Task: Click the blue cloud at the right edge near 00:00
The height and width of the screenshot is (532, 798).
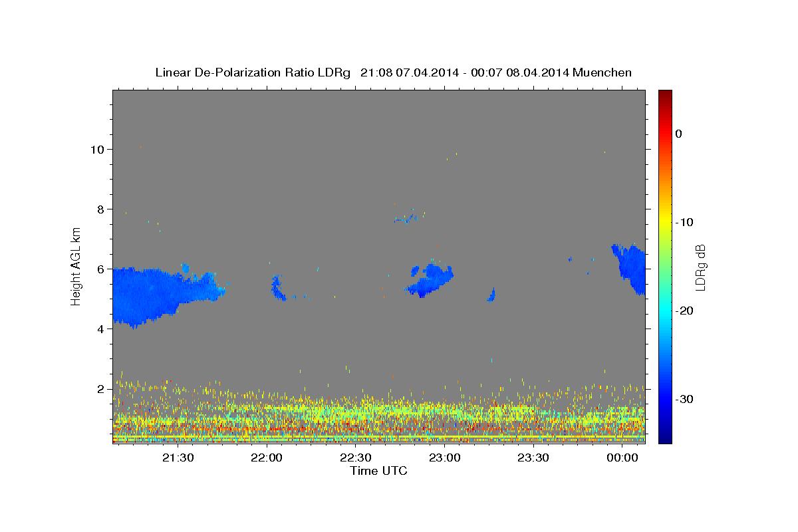Action: (629, 268)
